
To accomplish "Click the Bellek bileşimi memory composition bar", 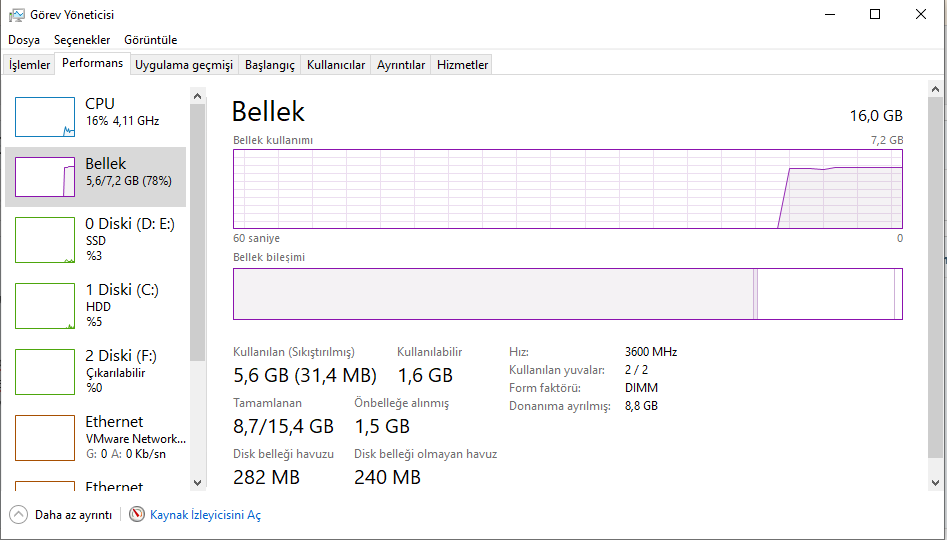I will [x=567, y=294].
